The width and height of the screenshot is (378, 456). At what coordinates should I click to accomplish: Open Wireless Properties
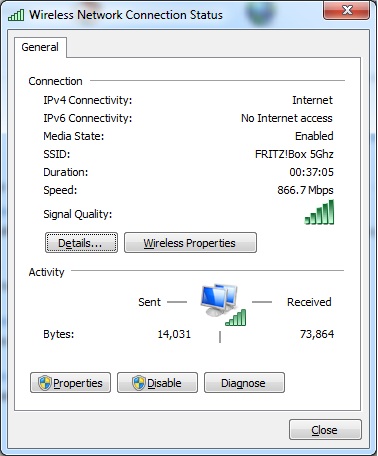[x=190, y=243]
